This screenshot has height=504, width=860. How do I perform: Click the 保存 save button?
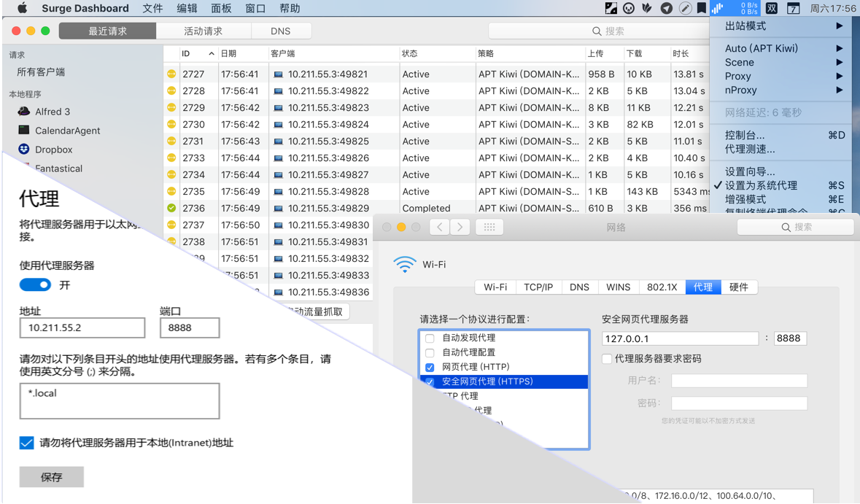point(52,477)
